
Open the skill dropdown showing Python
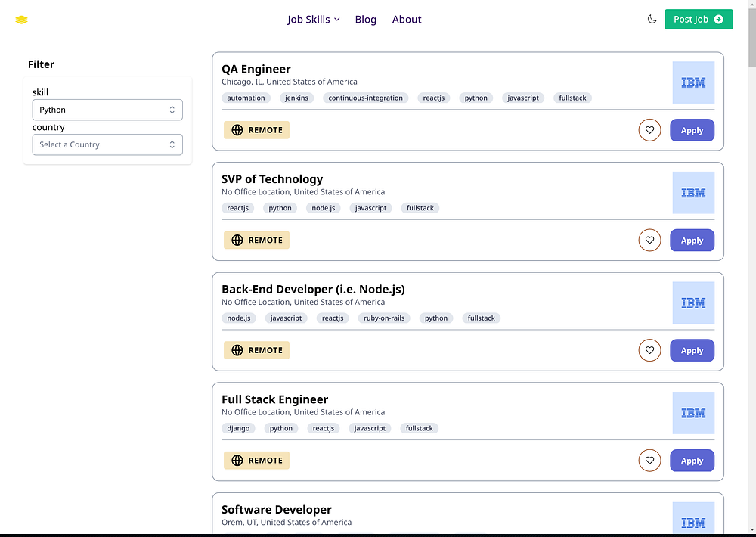pos(107,110)
